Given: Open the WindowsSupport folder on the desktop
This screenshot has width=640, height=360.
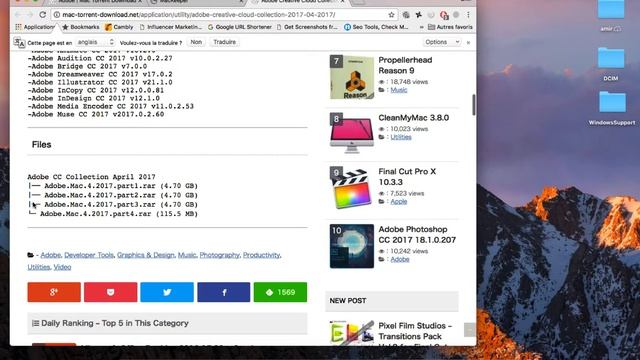Looking at the screenshot, I should click(x=612, y=108).
